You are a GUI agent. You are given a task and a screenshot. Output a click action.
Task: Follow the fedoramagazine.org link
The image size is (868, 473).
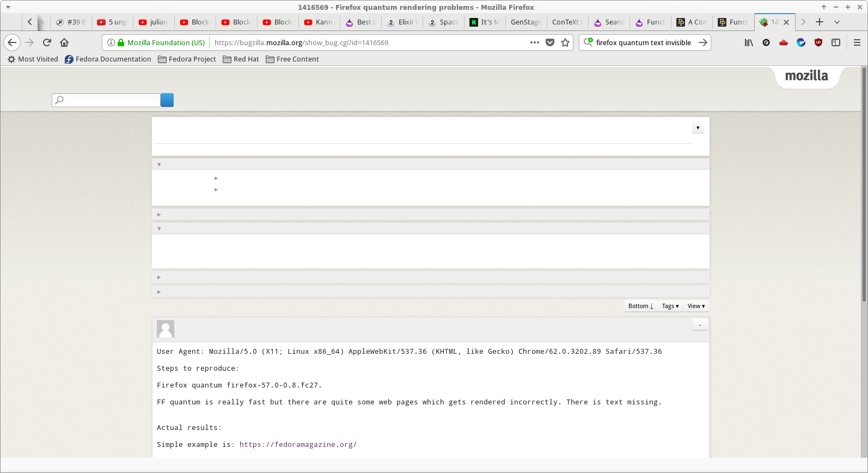click(x=298, y=445)
